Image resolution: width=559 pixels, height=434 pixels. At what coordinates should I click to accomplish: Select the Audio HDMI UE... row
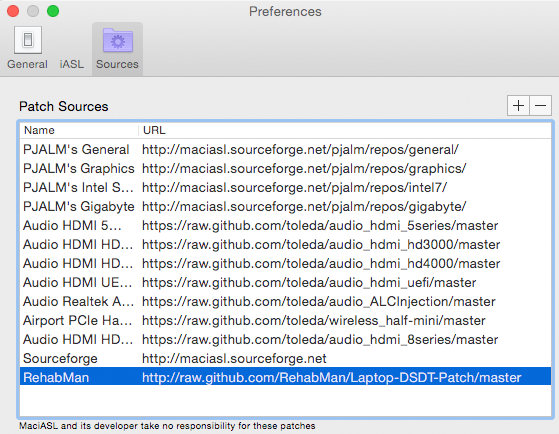point(285,282)
